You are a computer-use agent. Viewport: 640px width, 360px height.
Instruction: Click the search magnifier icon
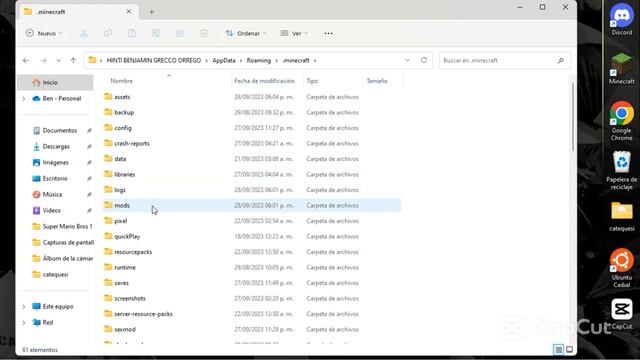[x=560, y=60]
